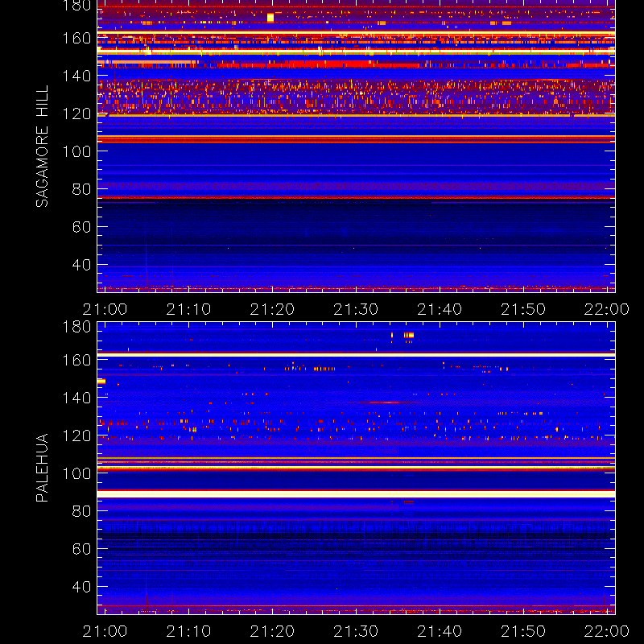Select the 120 frequency label on Sagamore Hill plot
The width and height of the screenshot is (644, 644).
[76, 114]
